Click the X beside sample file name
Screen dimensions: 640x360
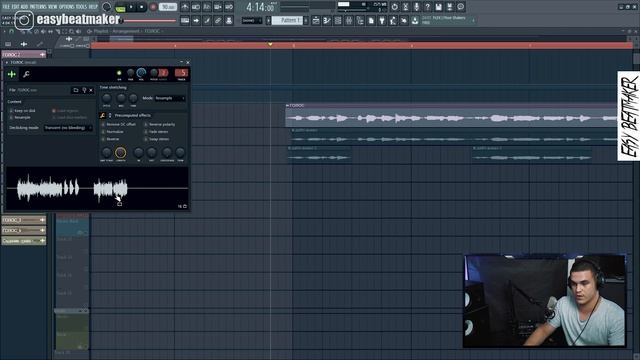point(91,90)
